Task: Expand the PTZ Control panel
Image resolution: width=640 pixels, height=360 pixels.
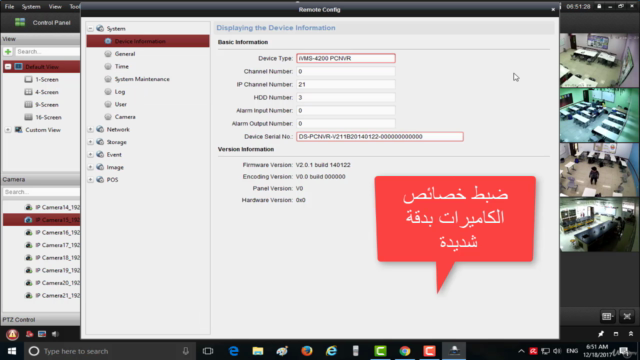Action: [x=41, y=320]
